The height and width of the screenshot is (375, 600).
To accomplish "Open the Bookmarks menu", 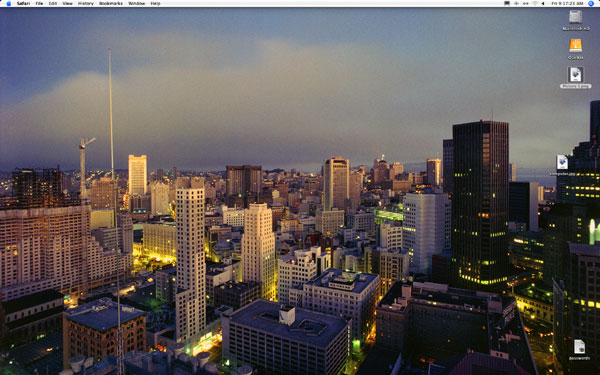I will [x=111, y=3].
